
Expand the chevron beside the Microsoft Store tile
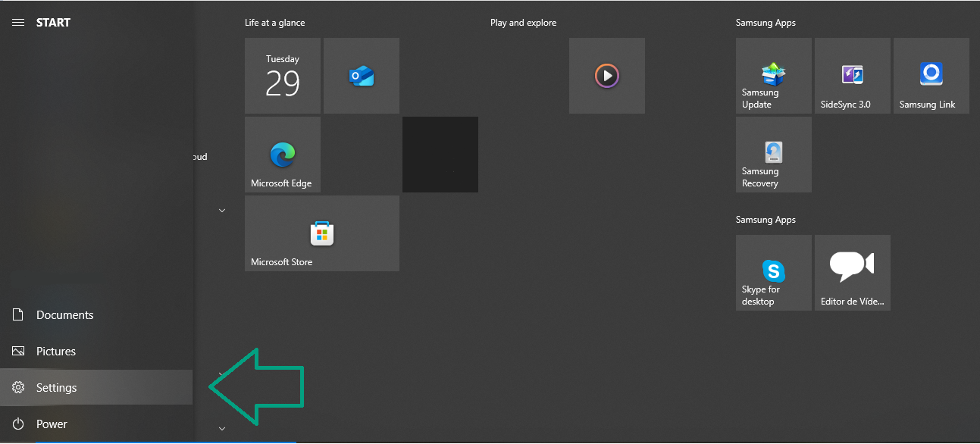click(x=222, y=211)
